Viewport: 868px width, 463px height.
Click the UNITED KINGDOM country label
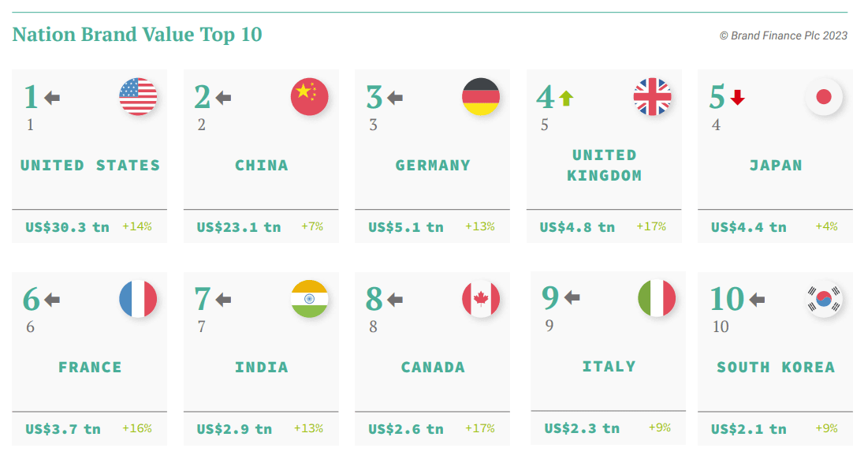(604, 165)
